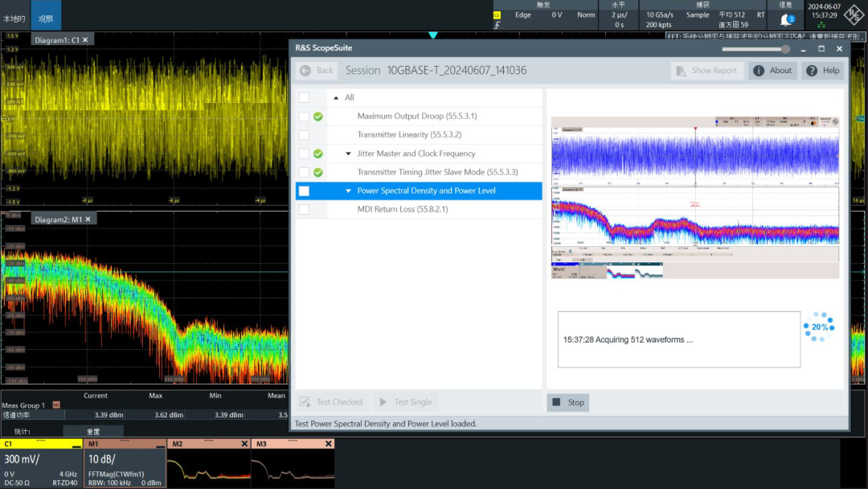Click the Current 3.39 dBm value
This screenshot has height=489, width=868.
tap(108, 415)
